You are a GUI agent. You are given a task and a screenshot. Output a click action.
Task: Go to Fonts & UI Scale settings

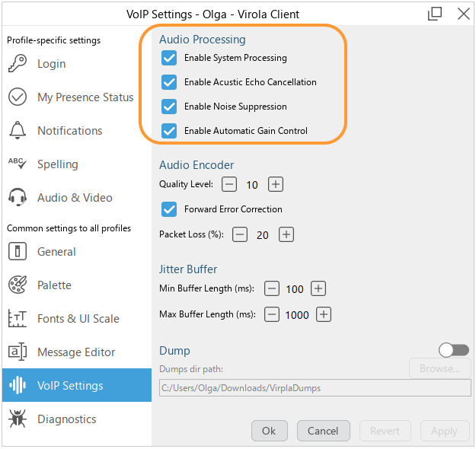(x=78, y=319)
